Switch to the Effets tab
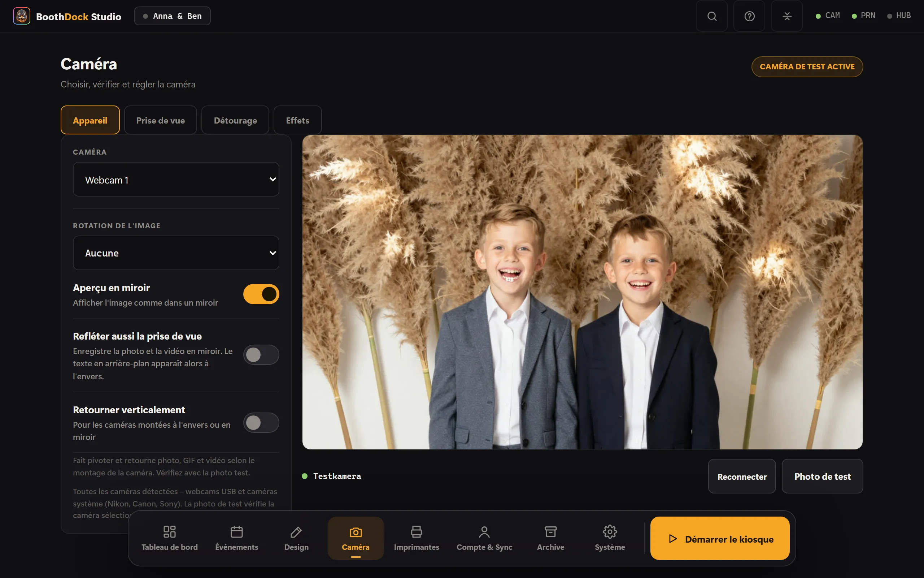The image size is (924, 578). tap(297, 120)
